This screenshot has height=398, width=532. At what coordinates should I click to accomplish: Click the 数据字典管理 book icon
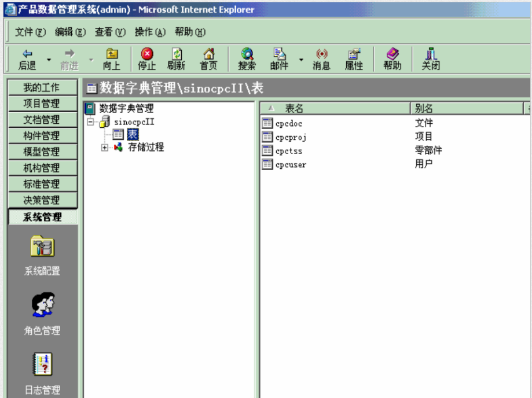[90, 109]
